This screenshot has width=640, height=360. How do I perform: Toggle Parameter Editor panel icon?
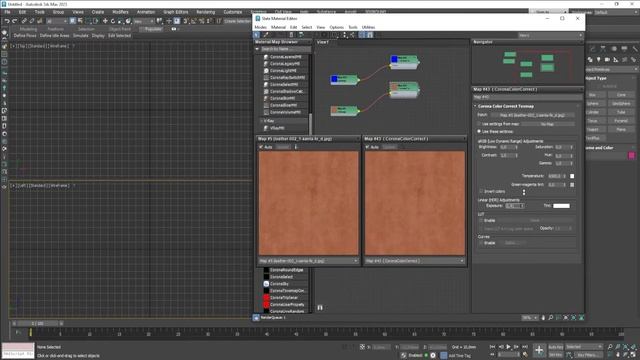(x=370, y=35)
